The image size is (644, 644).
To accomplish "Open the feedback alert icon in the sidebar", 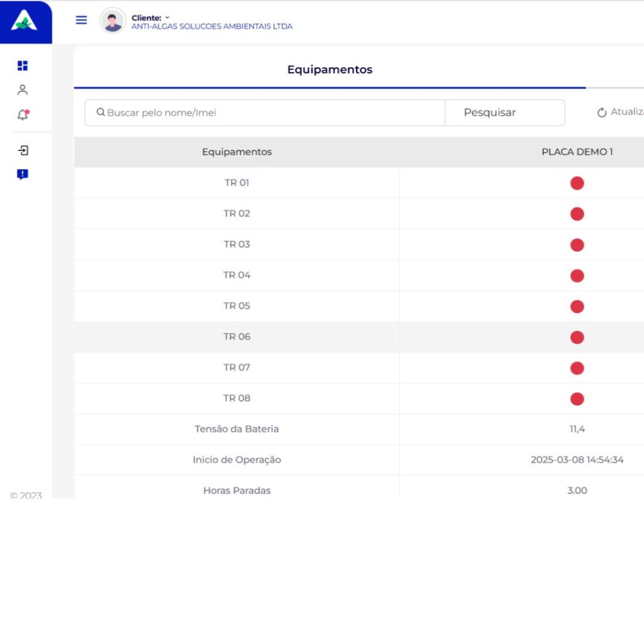I will click(23, 175).
